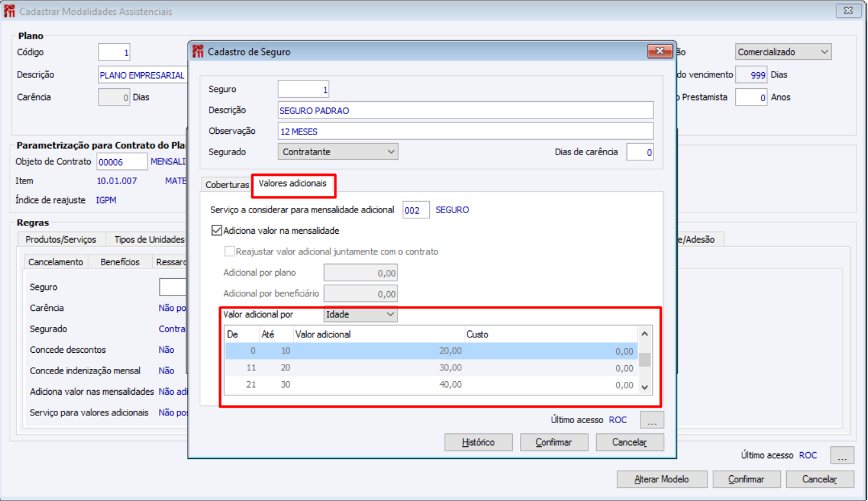Screen dimensions: 868x501
Task: Switch to the Coberturas tab
Action: coord(227,185)
